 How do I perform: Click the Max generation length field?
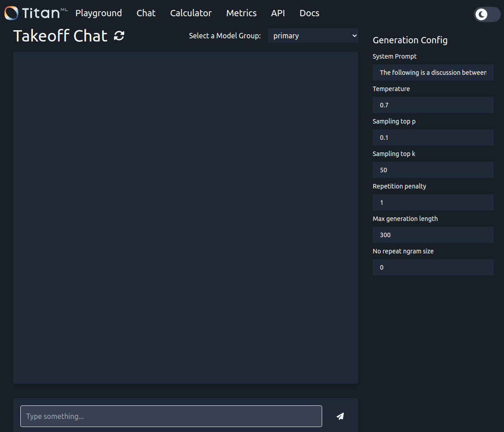[433, 235]
